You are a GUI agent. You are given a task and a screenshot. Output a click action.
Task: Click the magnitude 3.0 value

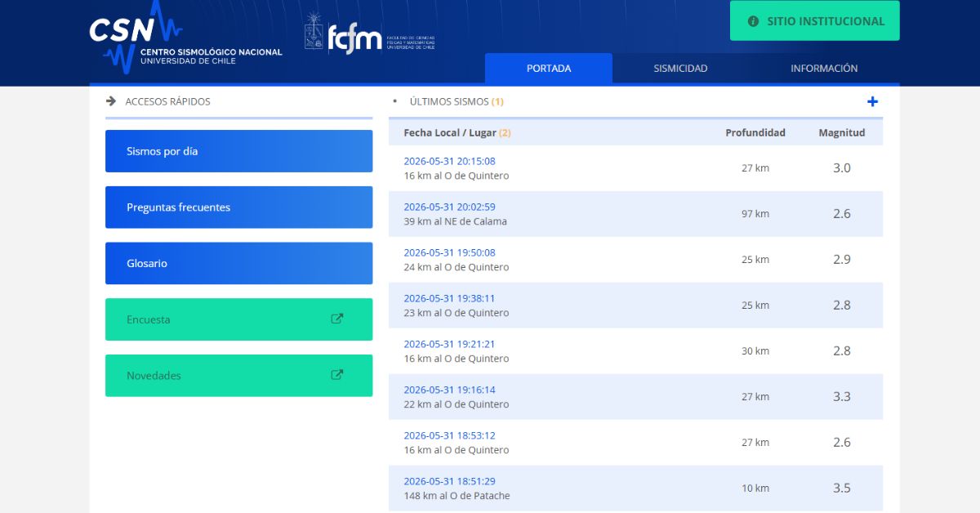click(842, 168)
